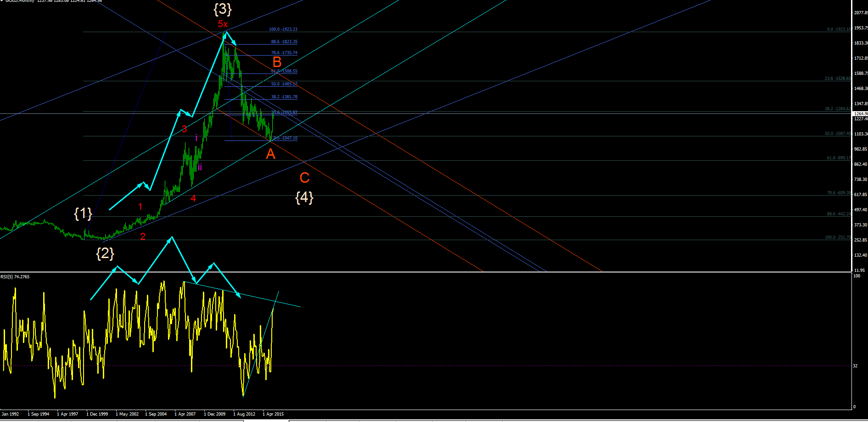
Task: Click the orange B wave label
Action: 277,62
